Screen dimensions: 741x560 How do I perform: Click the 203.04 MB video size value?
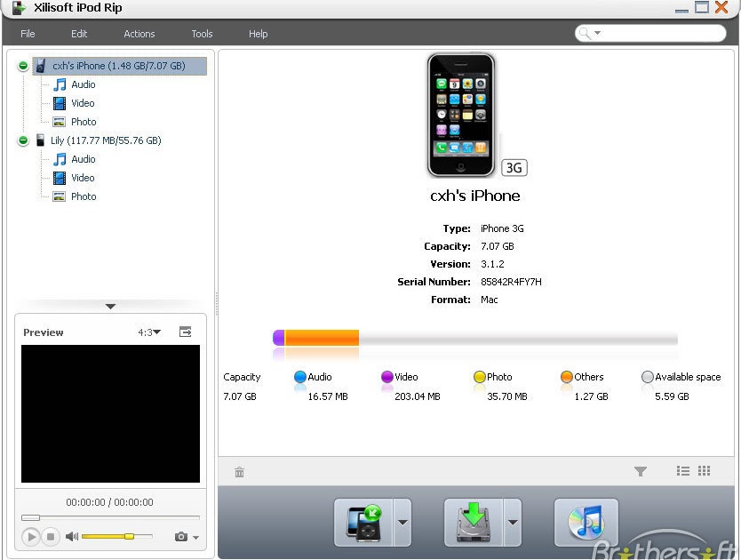418,396
